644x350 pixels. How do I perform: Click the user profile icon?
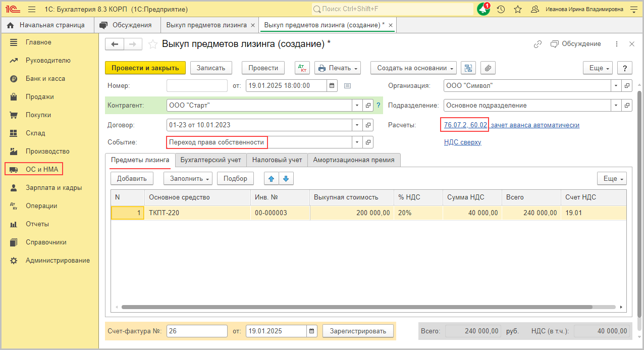(x=535, y=9)
